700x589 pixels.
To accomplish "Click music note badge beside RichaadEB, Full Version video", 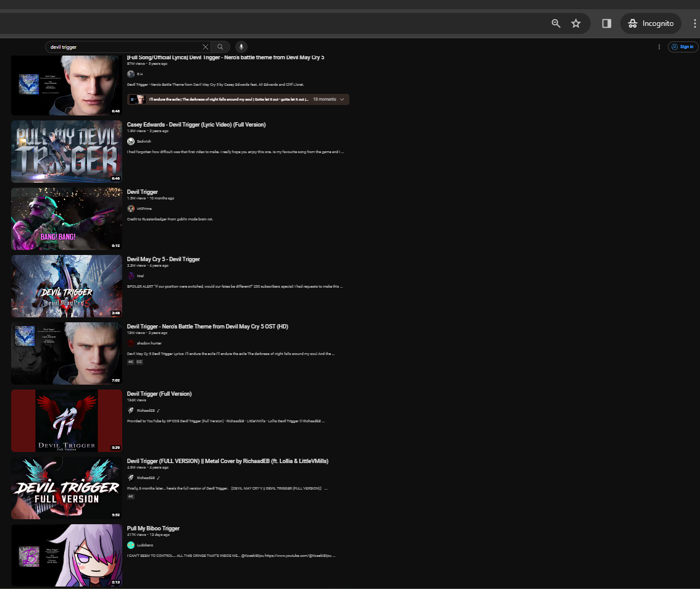I will [x=159, y=411].
